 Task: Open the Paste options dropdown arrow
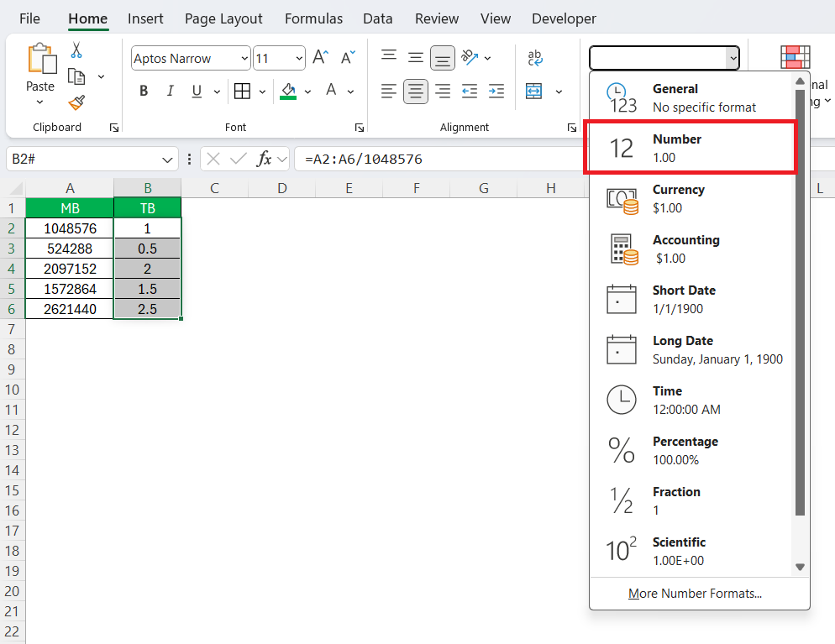40,102
